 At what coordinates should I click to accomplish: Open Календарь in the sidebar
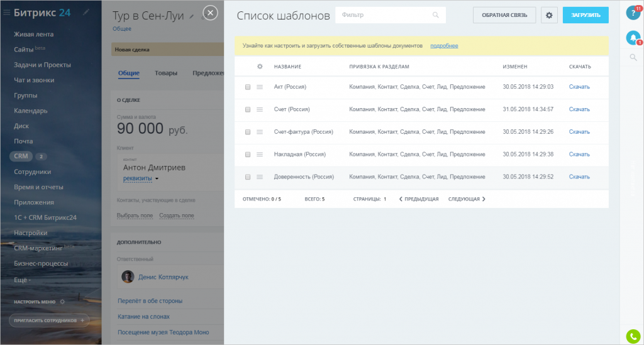(30, 111)
